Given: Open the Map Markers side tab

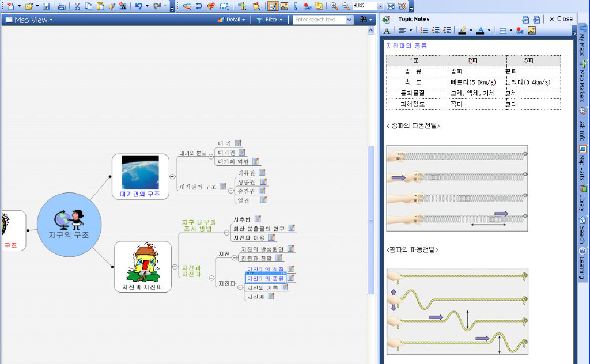Looking at the screenshot, I should click(583, 83).
